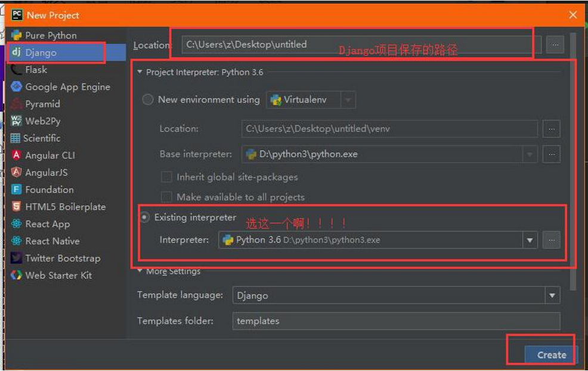Click the Twitter Bootstrap icon
Image resolution: width=588 pixels, height=371 pixels.
point(16,258)
